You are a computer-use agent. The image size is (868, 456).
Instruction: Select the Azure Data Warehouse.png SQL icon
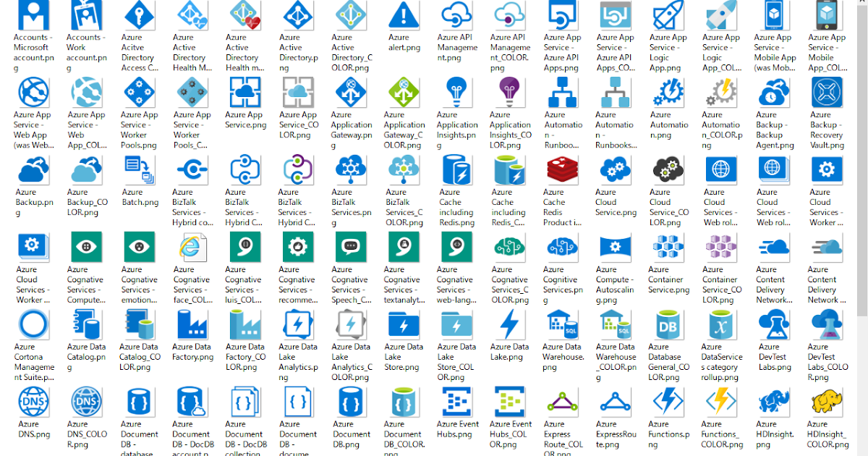(563, 324)
